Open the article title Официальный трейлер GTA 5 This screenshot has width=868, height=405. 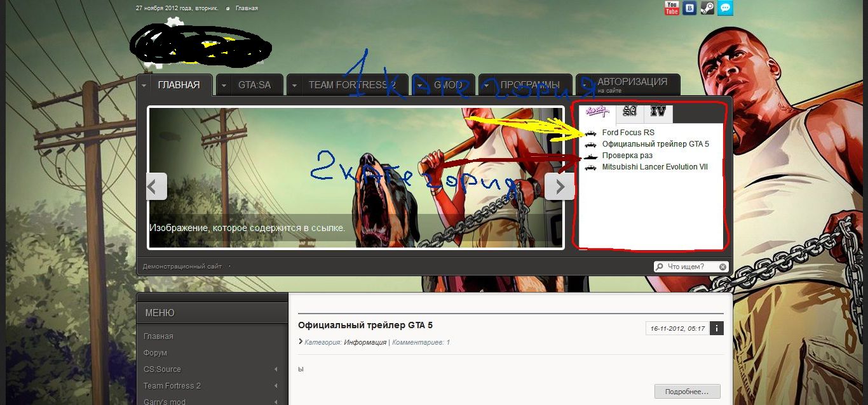(365, 325)
